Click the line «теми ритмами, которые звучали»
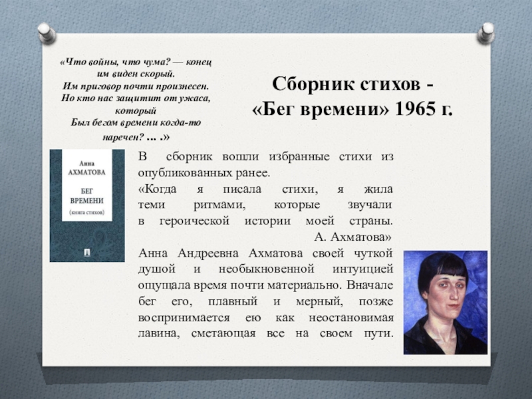The image size is (532, 399). 265,205
